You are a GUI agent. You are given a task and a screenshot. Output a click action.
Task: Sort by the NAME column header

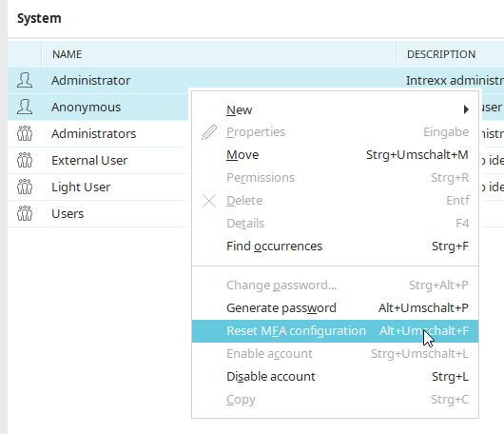(x=219, y=54)
